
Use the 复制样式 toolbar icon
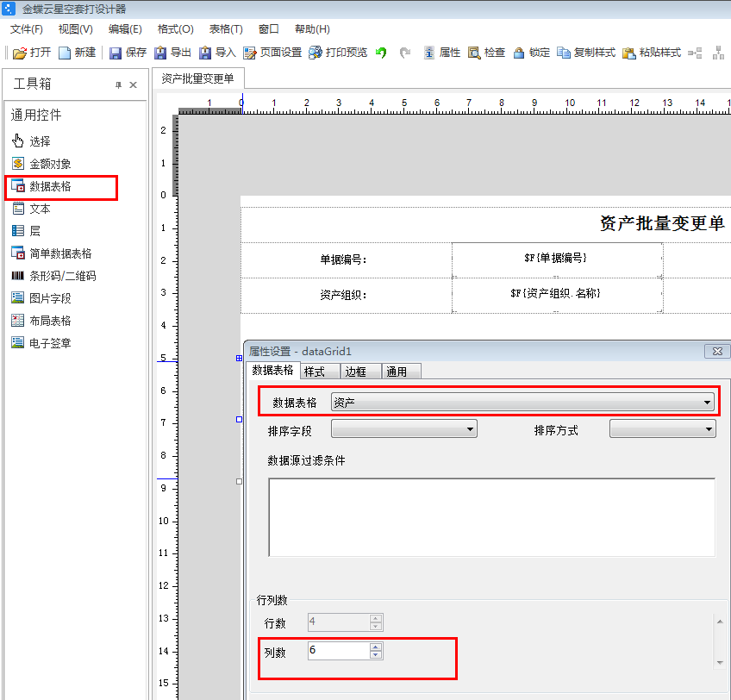click(x=586, y=53)
